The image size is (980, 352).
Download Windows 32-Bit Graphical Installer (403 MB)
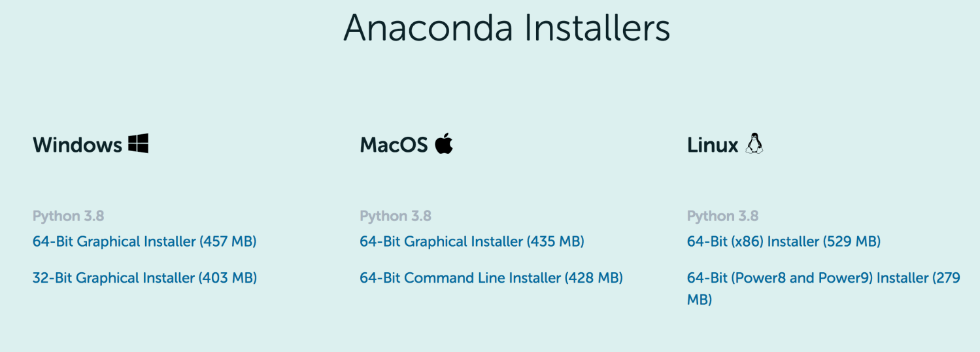[x=144, y=278]
